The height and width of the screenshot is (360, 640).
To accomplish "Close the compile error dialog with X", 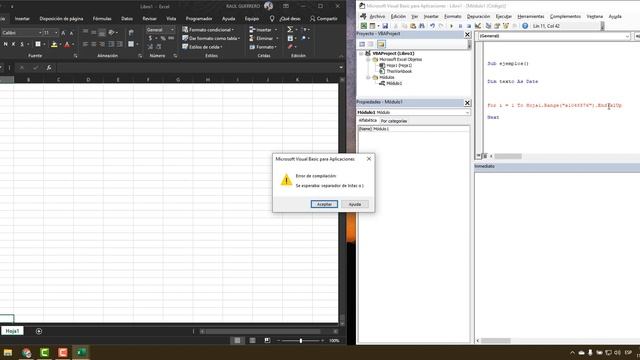I will 369,159.
